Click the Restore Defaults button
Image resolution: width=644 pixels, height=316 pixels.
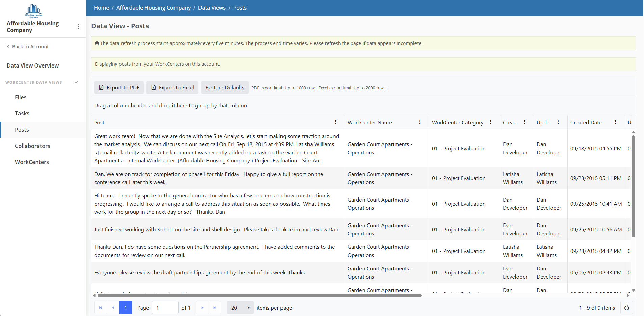(225, 87)
